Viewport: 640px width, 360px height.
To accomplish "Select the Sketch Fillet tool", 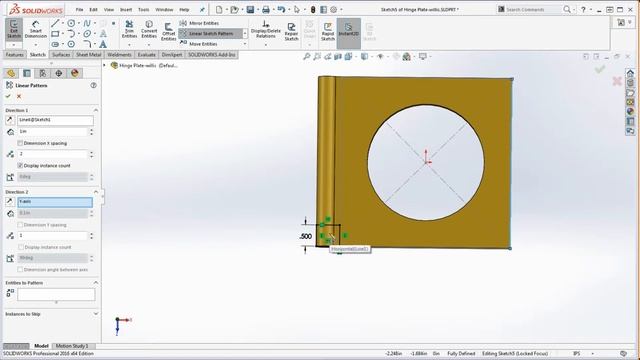I will (87, 44).
